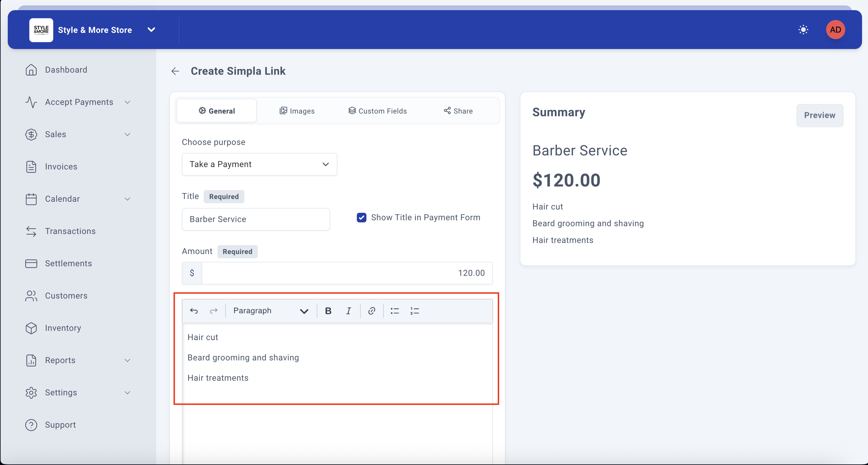This screenshot has height=465, width=868.
Task: Uncheck Show Title in Payment Form
Action: [362, 218]
